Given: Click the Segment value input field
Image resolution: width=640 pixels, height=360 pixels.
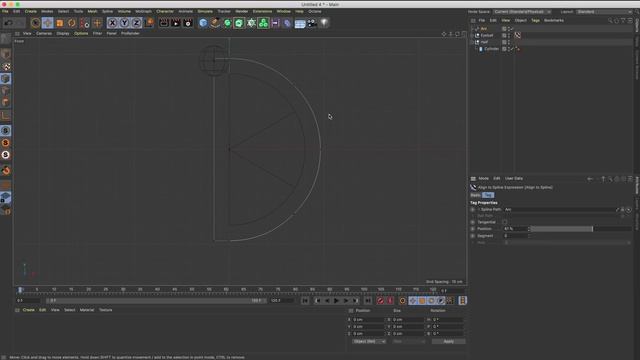Looking at the screenshot, I should click(515, 236).
